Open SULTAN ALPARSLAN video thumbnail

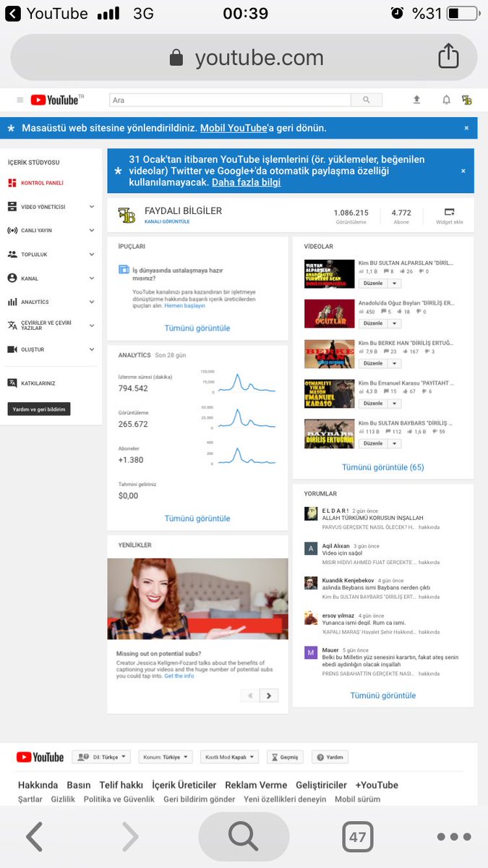tap(329, 273)
